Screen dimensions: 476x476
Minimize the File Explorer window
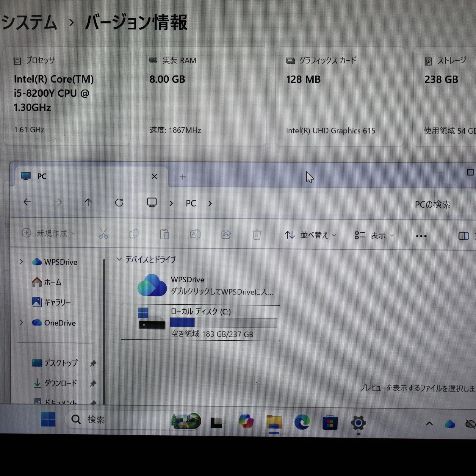coord(440,172)
